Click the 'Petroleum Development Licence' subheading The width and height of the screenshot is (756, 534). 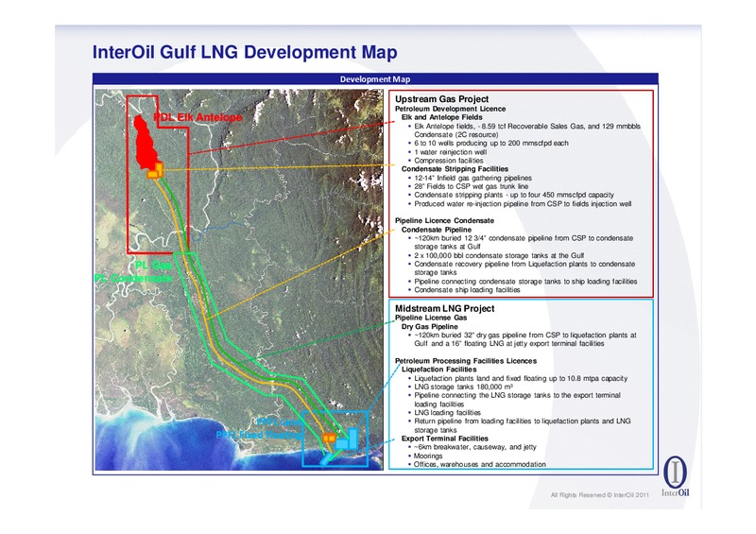click(x=451, y=109)
